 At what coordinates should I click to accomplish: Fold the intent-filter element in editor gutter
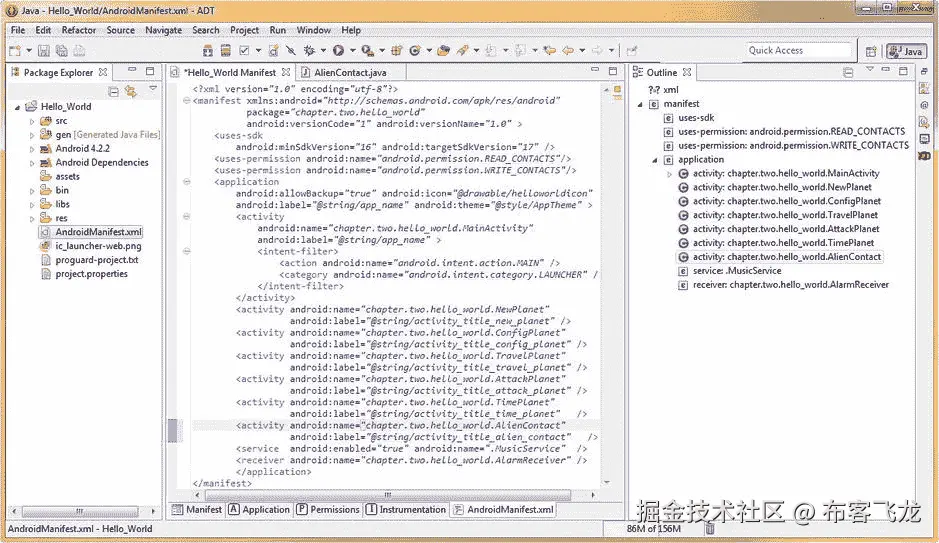(186, 251)
